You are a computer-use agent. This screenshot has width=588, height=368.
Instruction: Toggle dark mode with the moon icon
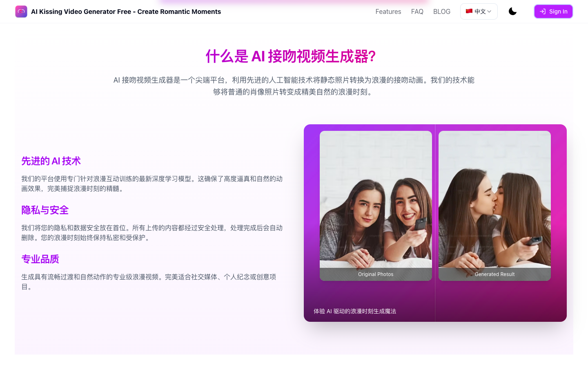512,11
